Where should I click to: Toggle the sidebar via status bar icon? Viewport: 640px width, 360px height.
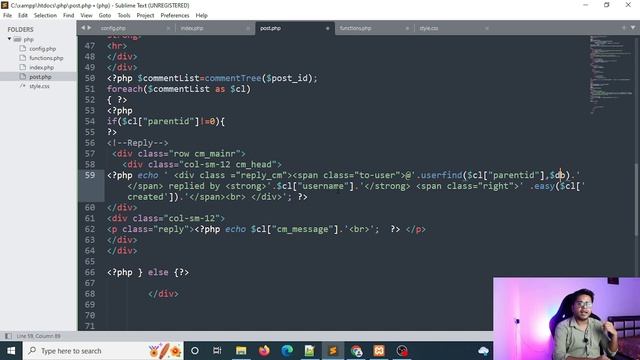(x=8, y=336)
